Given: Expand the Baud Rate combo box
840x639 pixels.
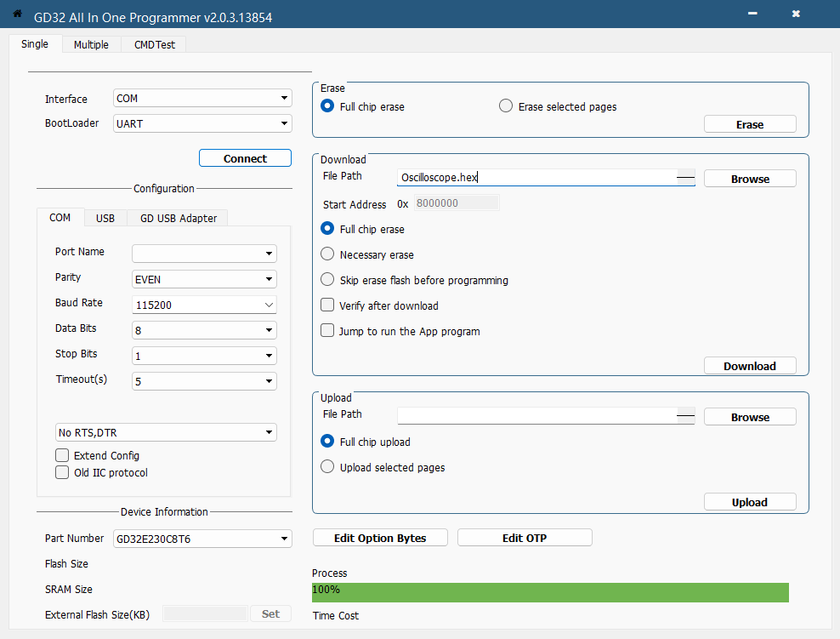Looking at the screenshot, I should 204,305.
